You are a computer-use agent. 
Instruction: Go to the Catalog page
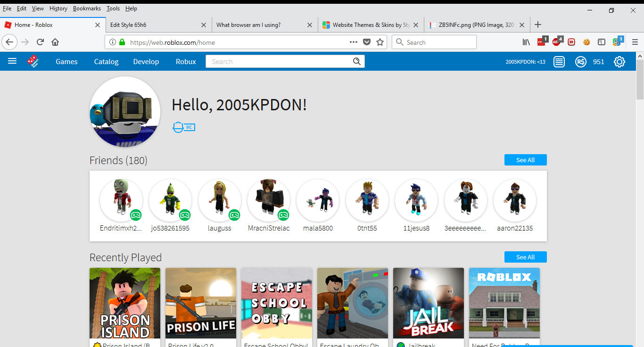pyautogui.click(x=106, y=61)
